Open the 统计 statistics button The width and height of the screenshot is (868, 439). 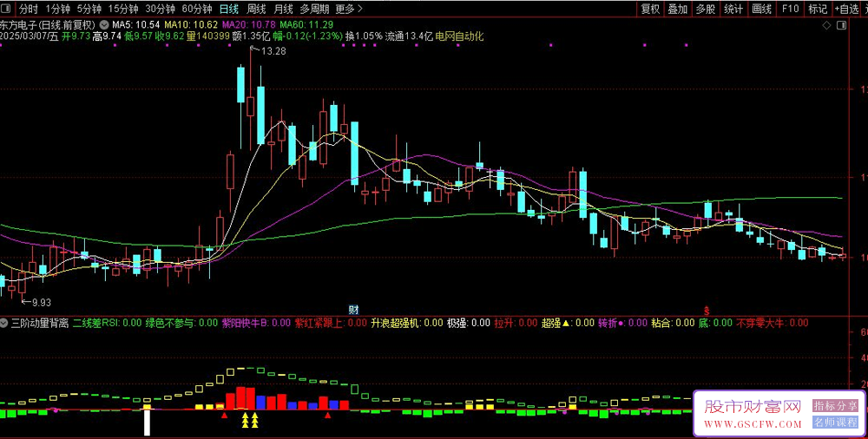pyautogui.click(x=733, y=9)
